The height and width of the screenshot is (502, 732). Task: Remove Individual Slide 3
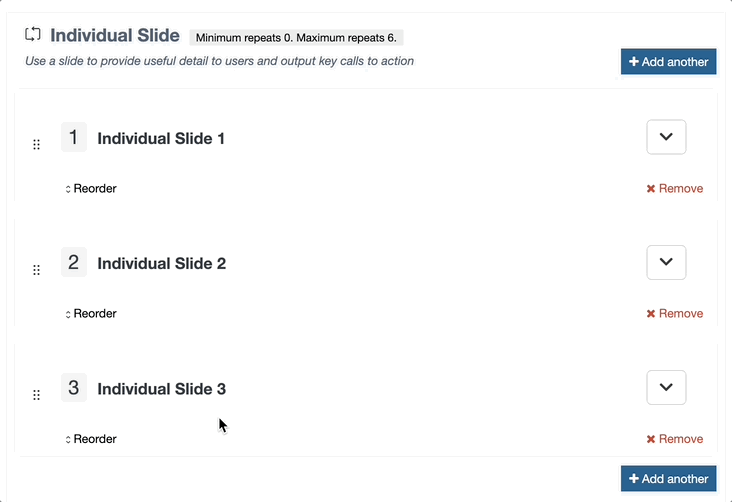coord(675,438)
